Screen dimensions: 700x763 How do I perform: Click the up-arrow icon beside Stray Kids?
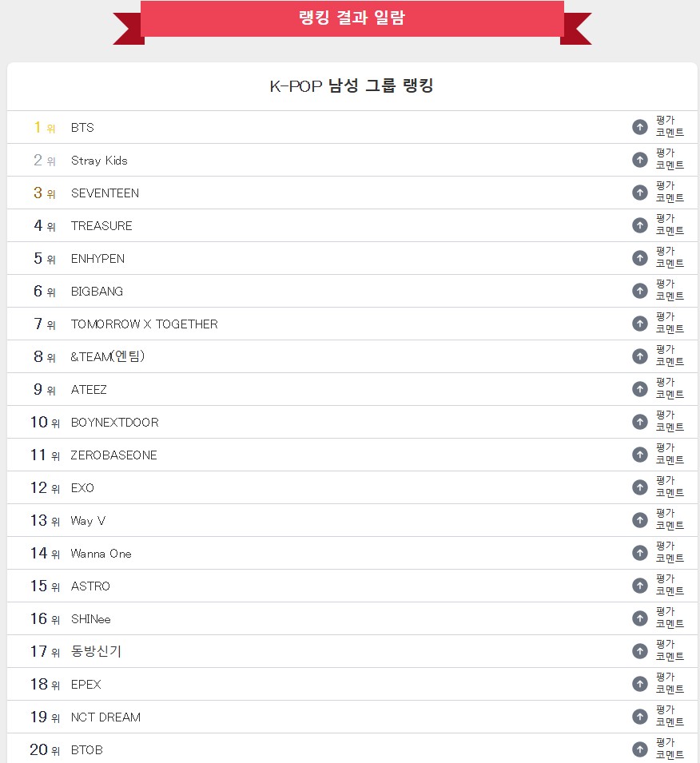[x=639, y=160]
